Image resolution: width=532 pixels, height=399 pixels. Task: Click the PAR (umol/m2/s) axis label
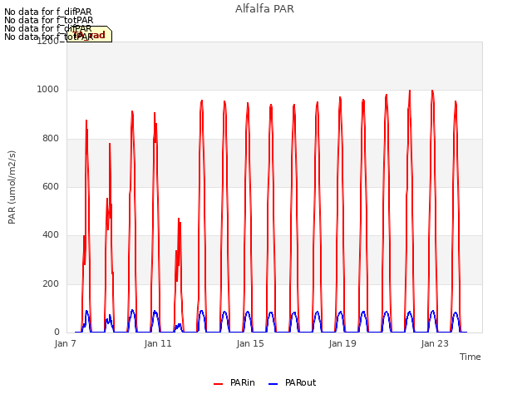coord(12,187)
